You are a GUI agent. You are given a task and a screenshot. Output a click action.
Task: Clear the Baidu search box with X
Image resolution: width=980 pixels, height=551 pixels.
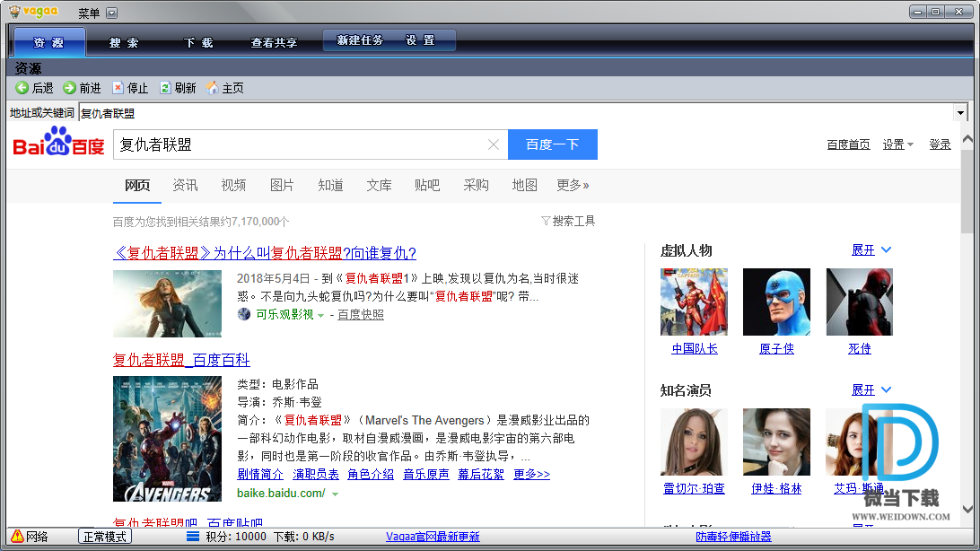(x=493, y=145)
